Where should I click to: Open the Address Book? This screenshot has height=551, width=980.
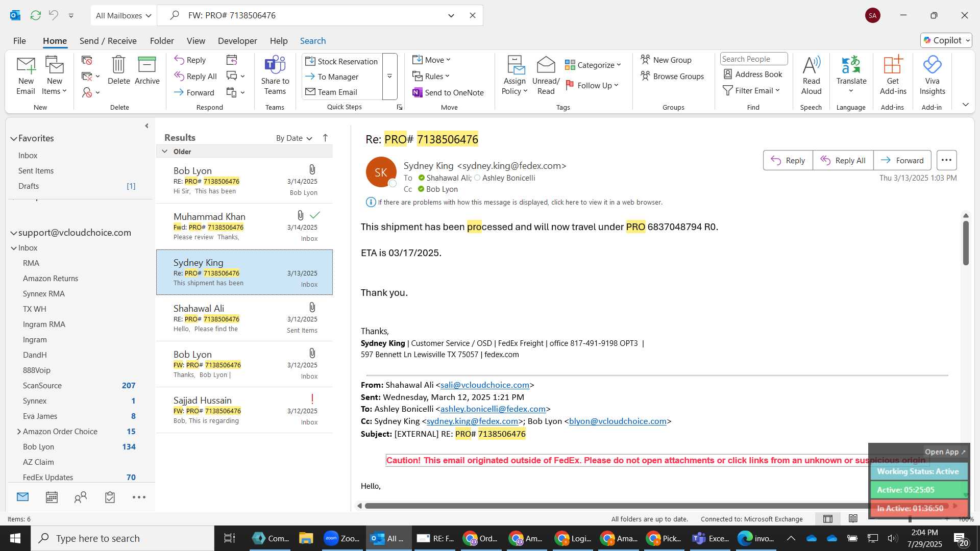pos(753,74)
